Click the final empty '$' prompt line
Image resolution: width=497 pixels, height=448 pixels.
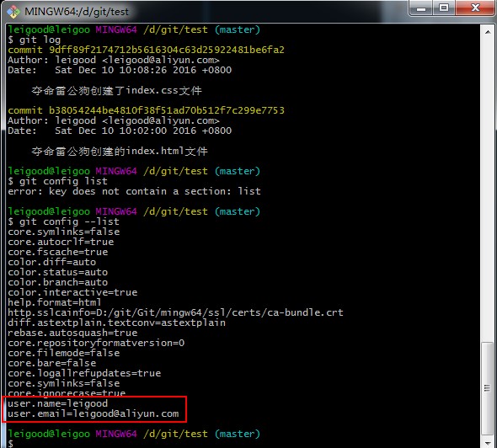tap(11, 443)
